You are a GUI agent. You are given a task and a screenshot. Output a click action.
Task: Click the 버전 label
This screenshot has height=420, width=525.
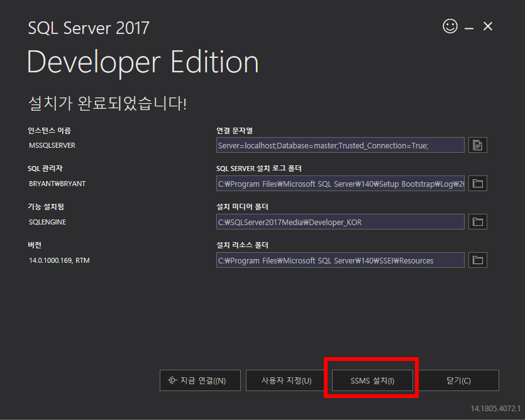[x=35, y=245]
